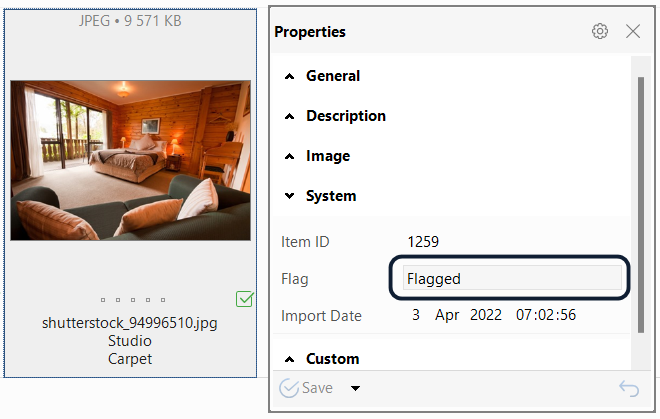Screen dimensions: 660x419
Task: Select the Import Date month Apr
Action: click(447, 316)
